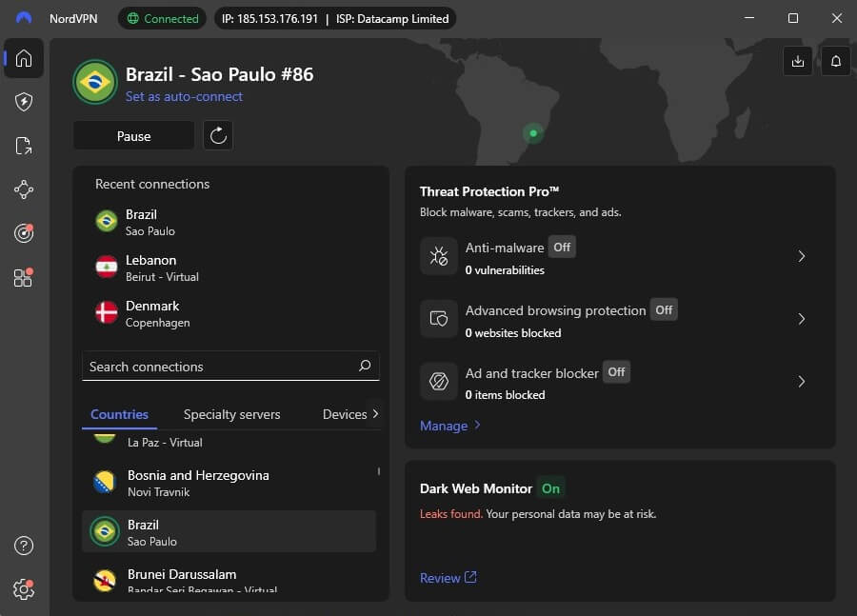857x616 pixels.
Task: Open the help question mark icon
Action: point(23,546)
